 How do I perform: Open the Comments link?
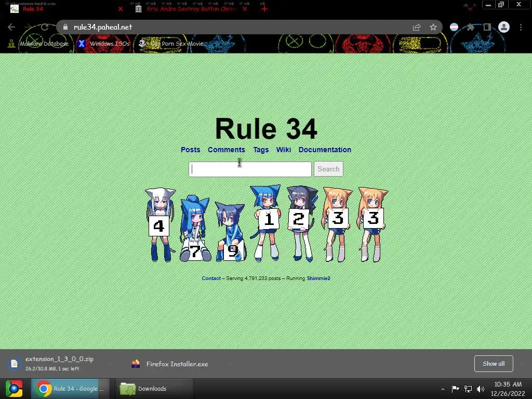pyautogui.click(x=227, y=150)
